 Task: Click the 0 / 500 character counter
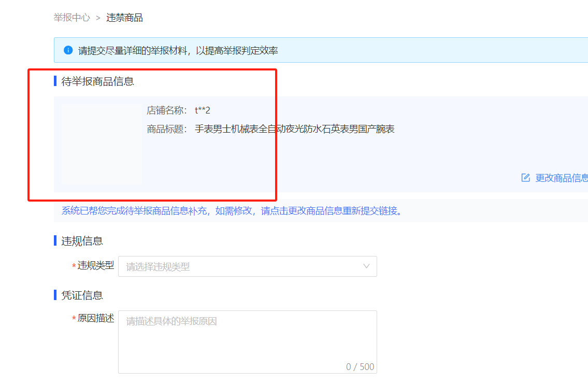point(360,367)
